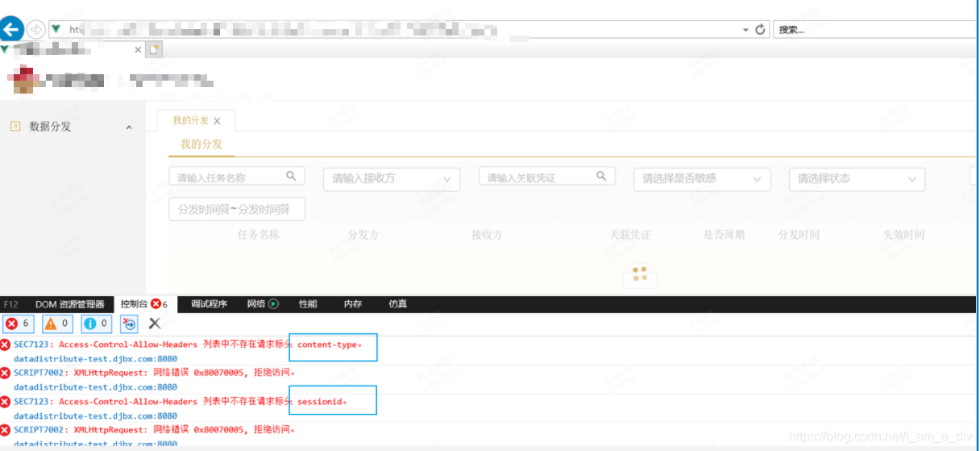The width and height of the screenshot is (980, 451).
Task: Select the 我的分发 sub-tab
Action: (201, 144)
